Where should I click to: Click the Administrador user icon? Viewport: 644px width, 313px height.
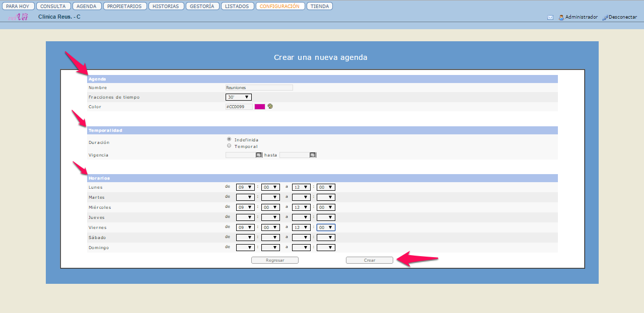[561, 17]
